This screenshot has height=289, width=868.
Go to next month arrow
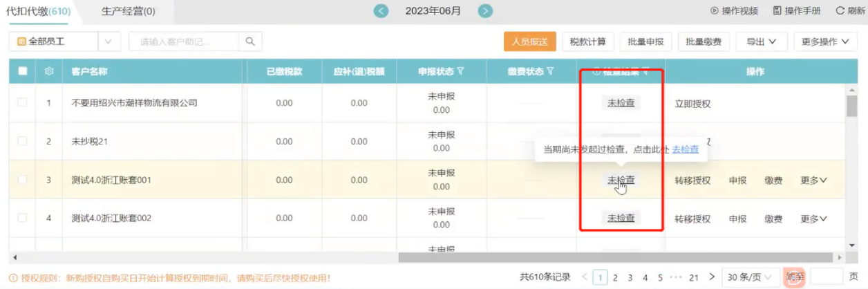pos(486,11)
